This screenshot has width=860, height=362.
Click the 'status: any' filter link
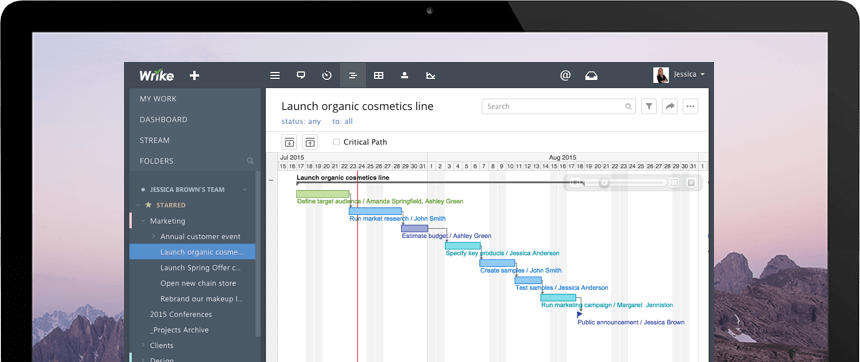301,122
